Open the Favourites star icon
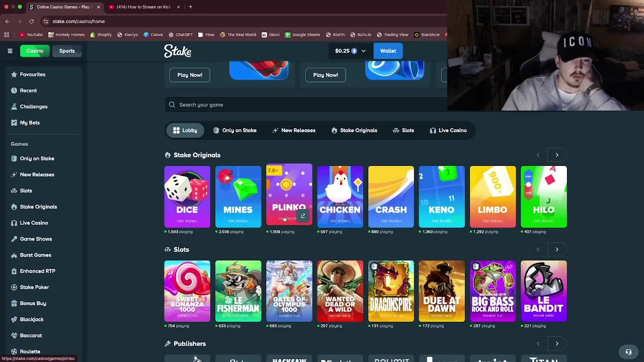Screen dimensions: 644x362 click(x=14, y=74)
